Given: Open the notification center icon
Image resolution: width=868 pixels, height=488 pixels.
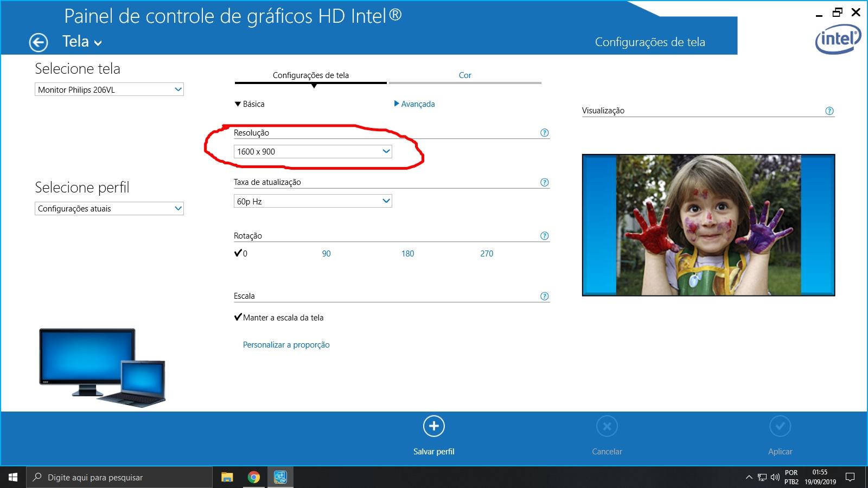Looking at the screenshot, I should pos(851,477).
